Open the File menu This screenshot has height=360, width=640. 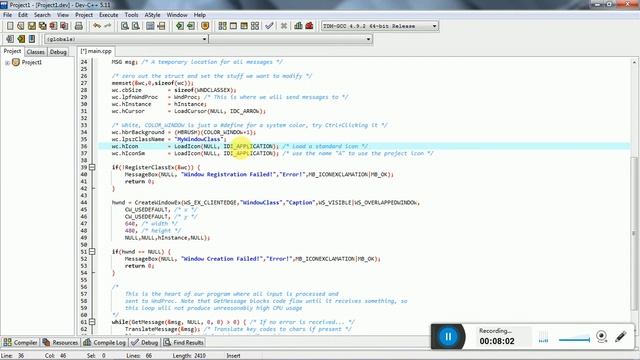[7, 15]
